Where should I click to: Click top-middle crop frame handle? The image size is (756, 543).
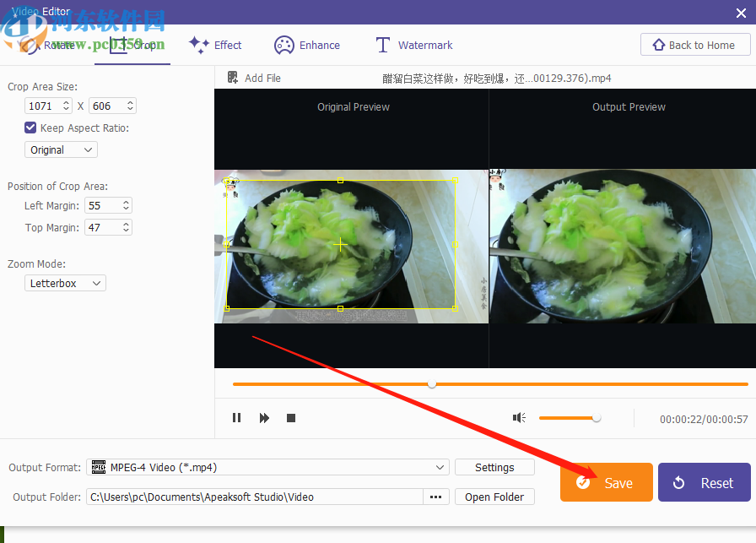pyautogui.click(x=340, y=181)
